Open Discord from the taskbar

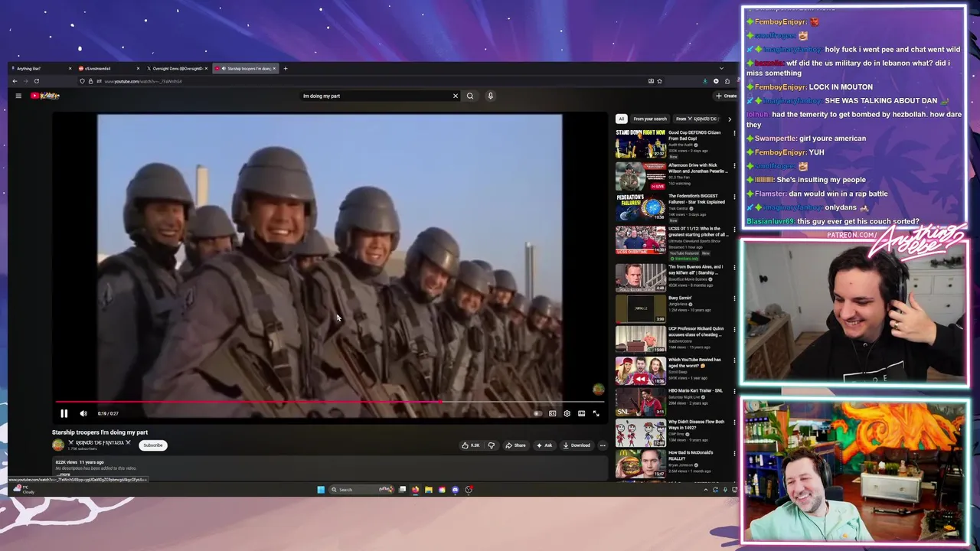point(456,490)
